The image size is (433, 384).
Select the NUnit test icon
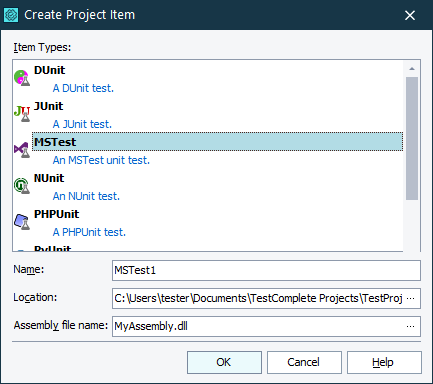[22, 186]
